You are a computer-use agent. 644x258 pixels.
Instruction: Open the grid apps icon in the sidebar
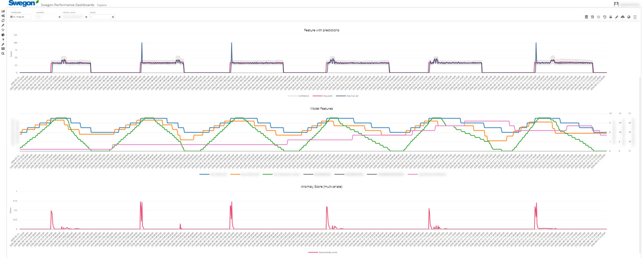[3, 49]
